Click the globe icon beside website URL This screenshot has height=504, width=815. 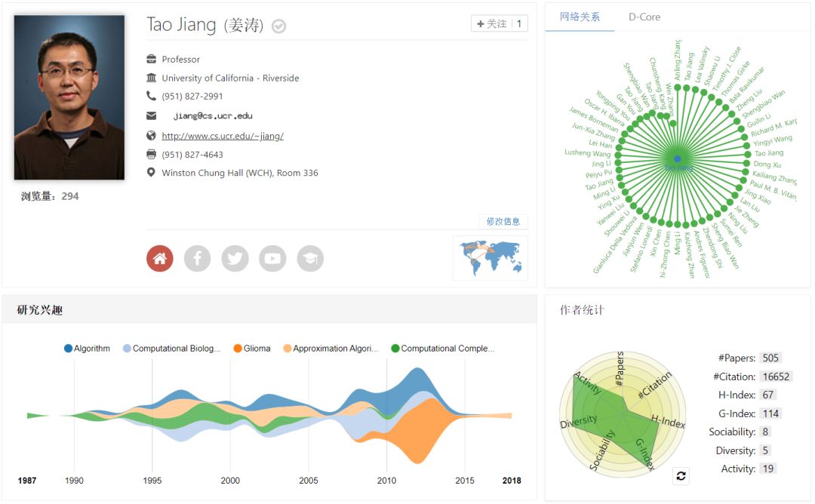tap(152, 136)
